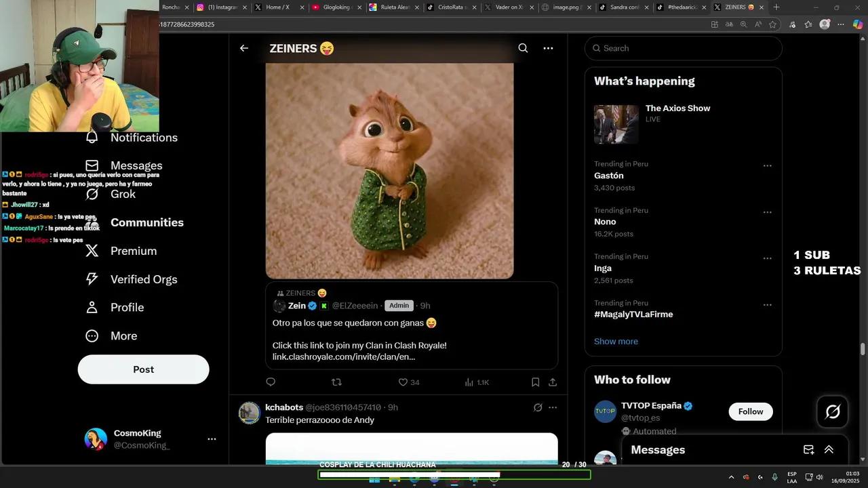The image size is (868, 488).
Task: Click the Search input field
Action: (x=683, y=48)
